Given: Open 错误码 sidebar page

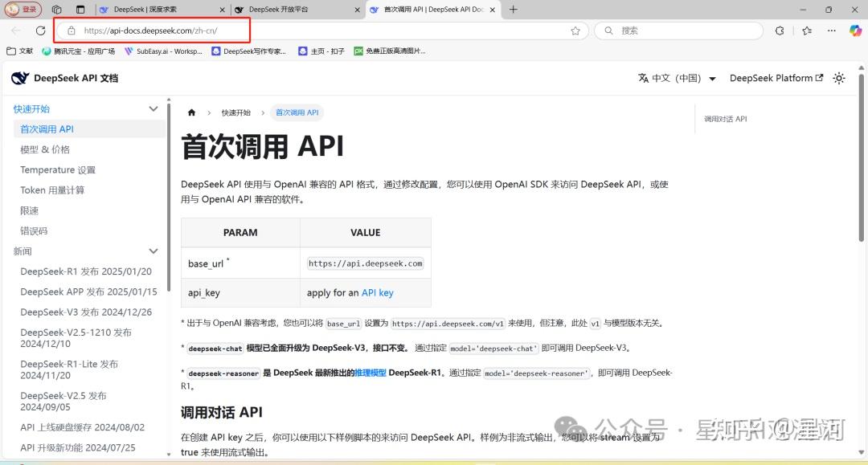Looking at the screenshot, I should click(34, 231).
